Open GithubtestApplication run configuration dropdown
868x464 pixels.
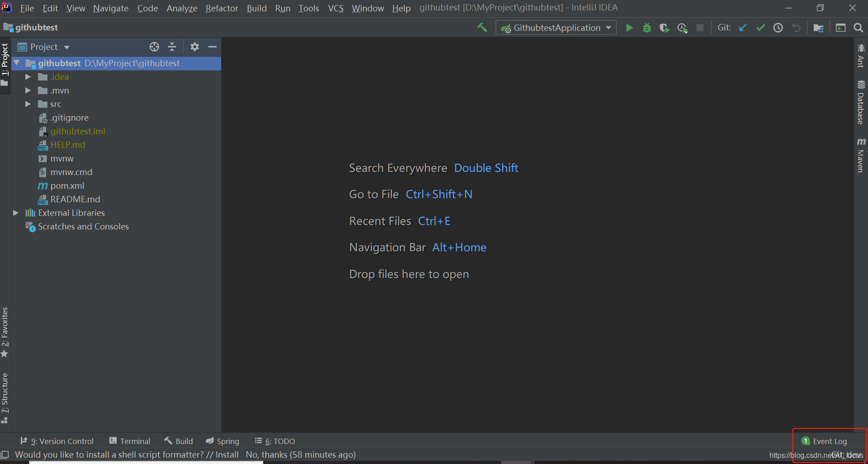(x=556, y=28)
